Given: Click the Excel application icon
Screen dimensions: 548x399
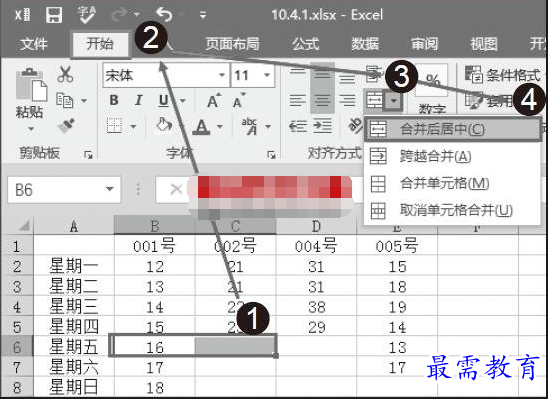Looking at the screenshot, I should [x=22, y=15].
